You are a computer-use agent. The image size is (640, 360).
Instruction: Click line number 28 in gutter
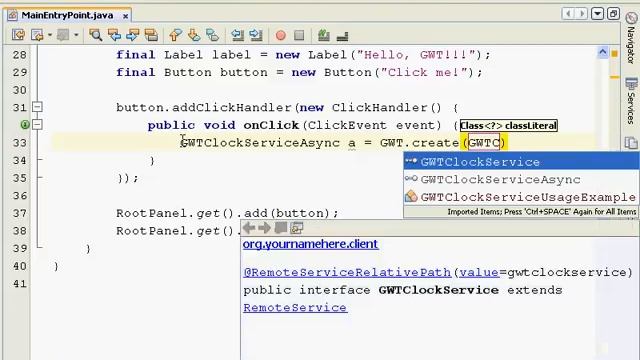19,55
